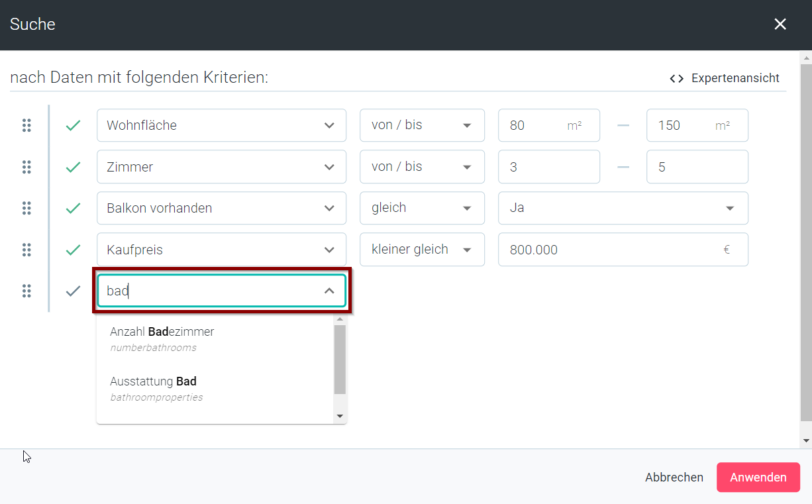
Task: Click the dialog's vertical scrollbar
Action: pos(806,243)
